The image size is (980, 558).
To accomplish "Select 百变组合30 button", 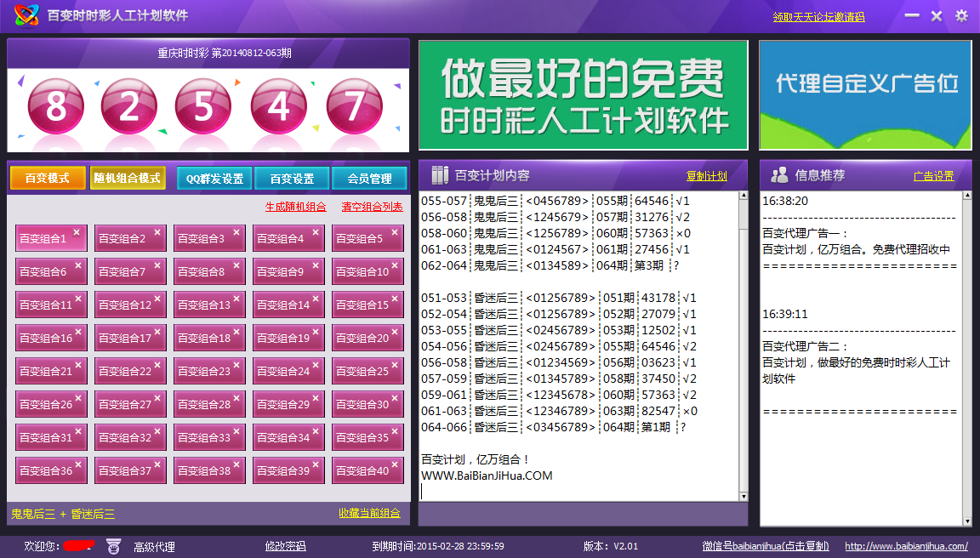I will click(x=368, y=404).
